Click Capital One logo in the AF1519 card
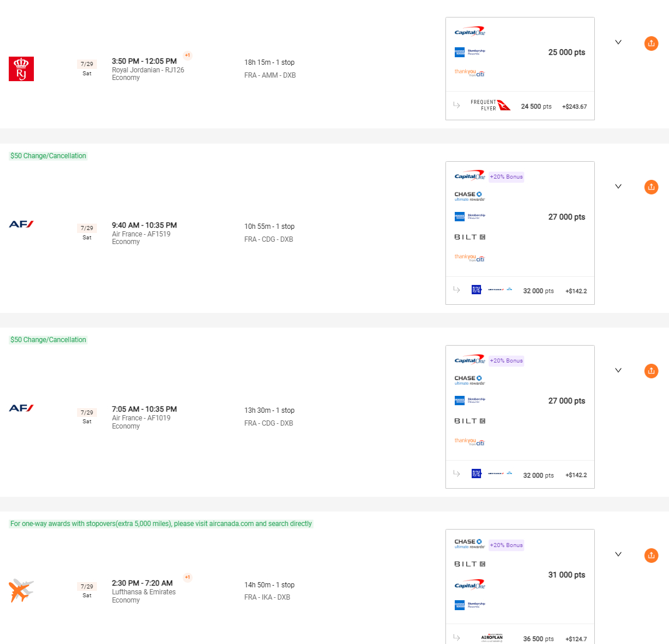The image size is (669, 644). point(470,176)
